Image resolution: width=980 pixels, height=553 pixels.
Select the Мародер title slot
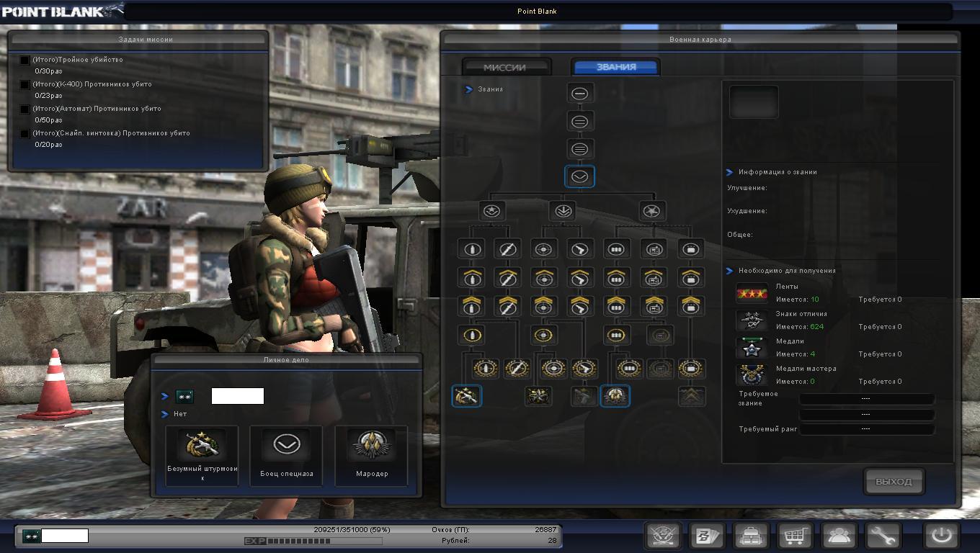pyautogui.click(x=371, y=454)
